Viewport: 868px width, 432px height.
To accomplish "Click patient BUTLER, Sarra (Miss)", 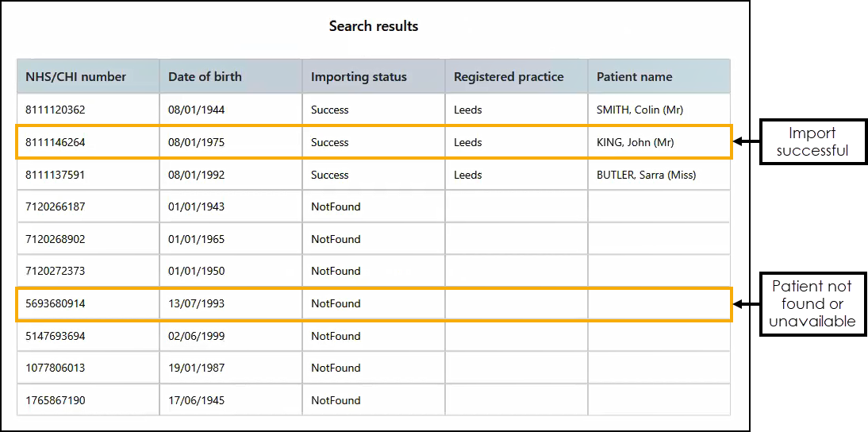I will tap(646, 175).
